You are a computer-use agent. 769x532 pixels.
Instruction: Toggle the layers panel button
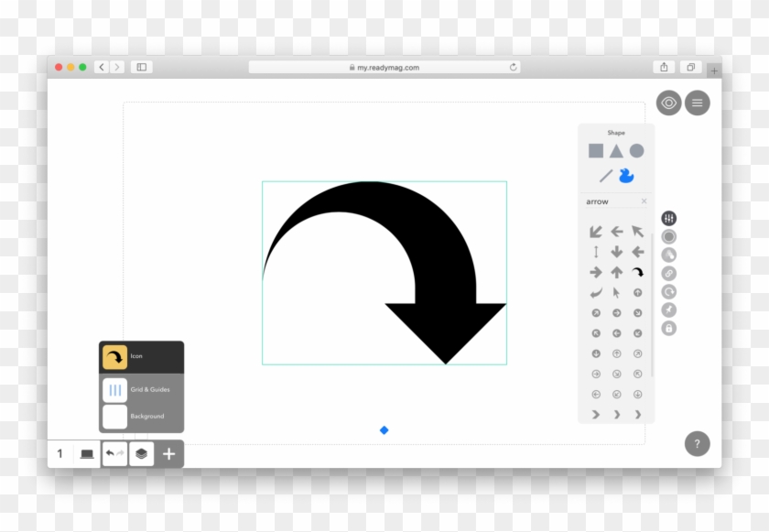[x=141, y=454]
